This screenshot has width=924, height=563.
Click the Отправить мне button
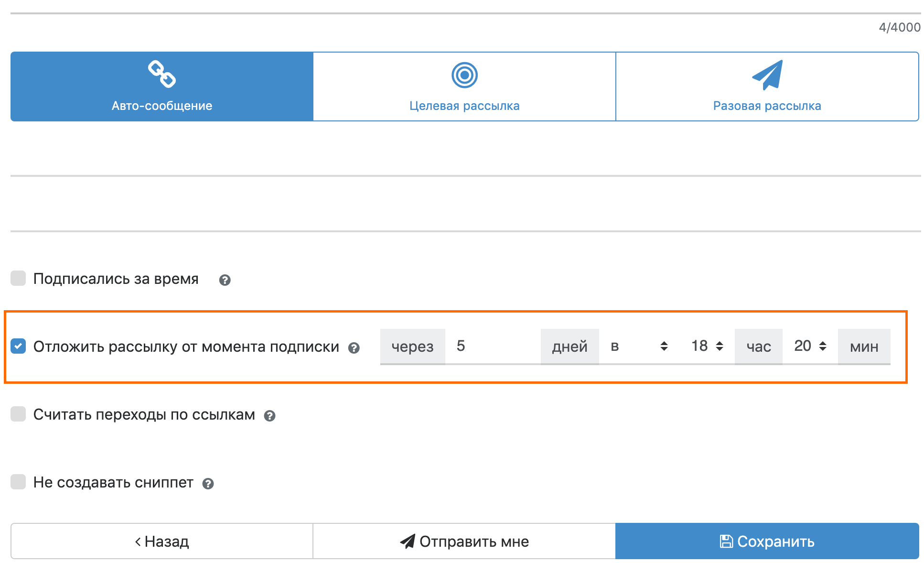tap(464, 541)
